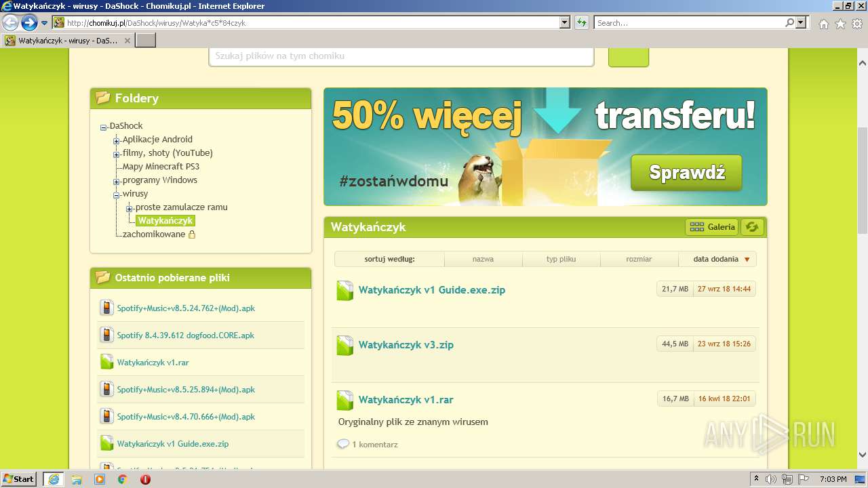The width and height of the screenshot is (868, 488).
Task: Sort files by nazwa
Action: (483, 259)
